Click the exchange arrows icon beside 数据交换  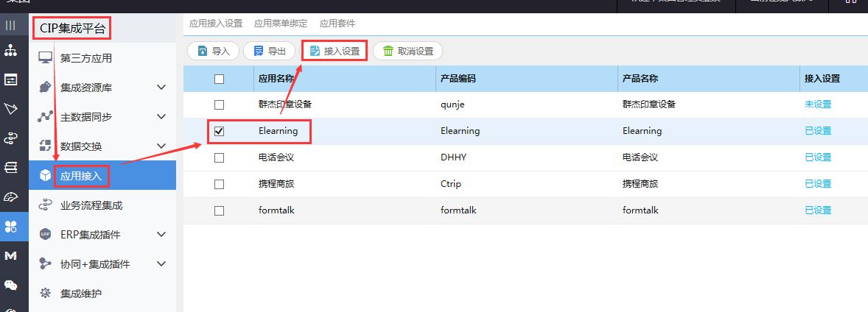(x=46, y=146)
